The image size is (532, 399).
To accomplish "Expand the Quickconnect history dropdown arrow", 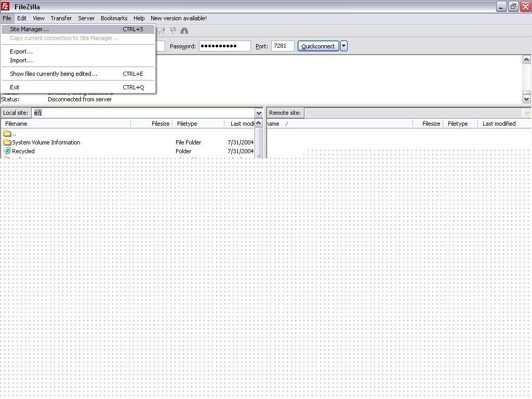I will coord(344,46).
